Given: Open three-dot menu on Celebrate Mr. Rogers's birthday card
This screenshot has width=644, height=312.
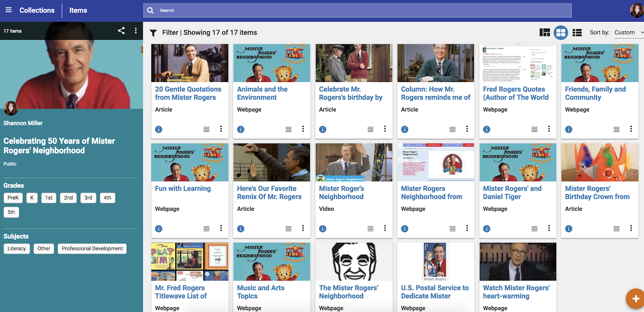Looking at the screenshot, I should click(385, 129).
